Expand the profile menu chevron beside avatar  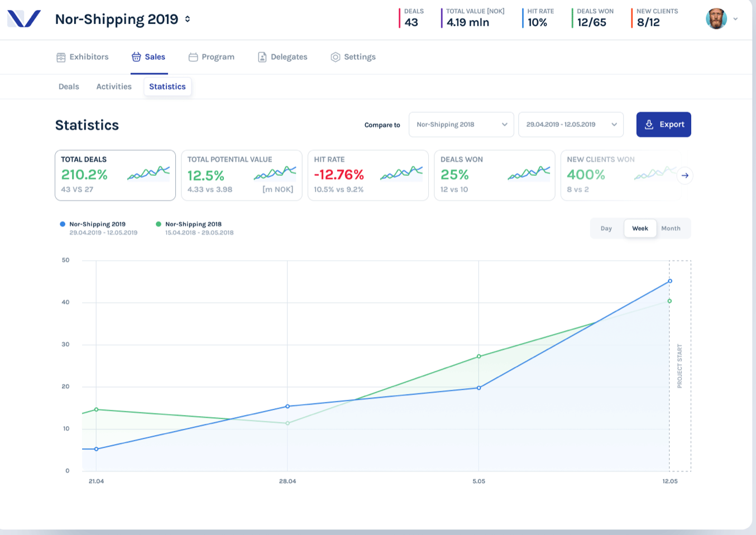click(x=735, y=19)
